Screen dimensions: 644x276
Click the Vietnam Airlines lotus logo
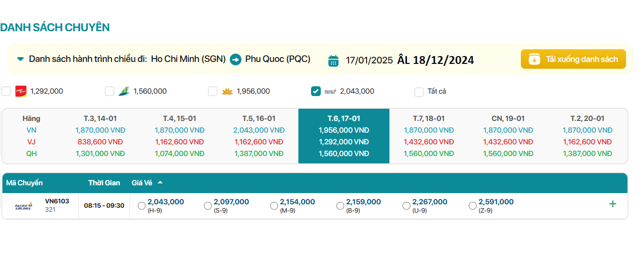(x=227, y=91)
